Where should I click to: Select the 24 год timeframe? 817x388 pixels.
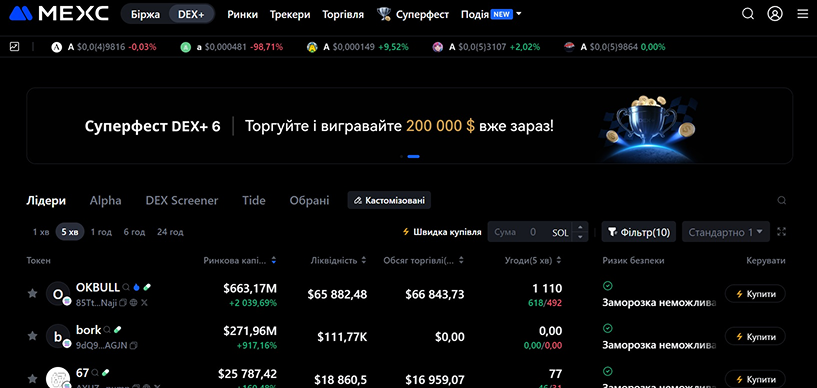coord(170,232)
